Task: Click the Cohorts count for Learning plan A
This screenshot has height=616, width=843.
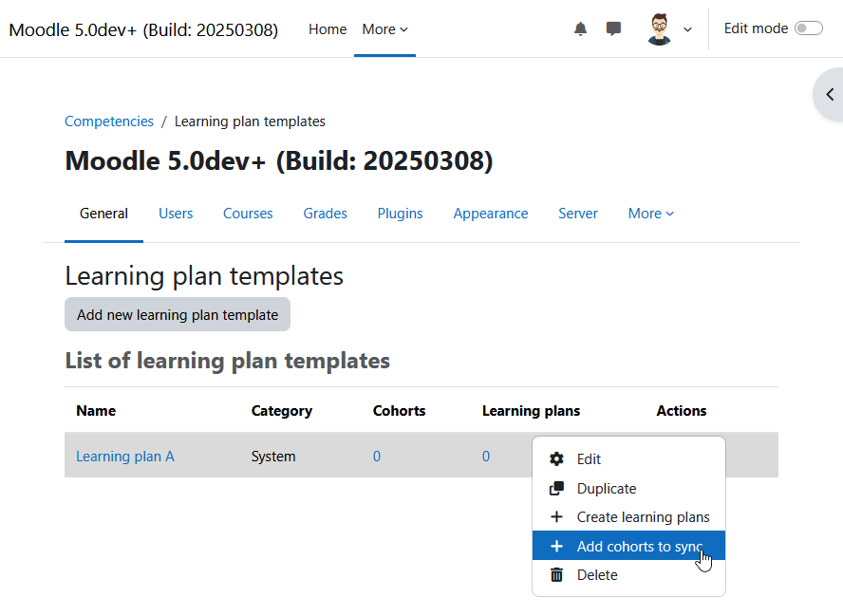Action: point(377,457)
